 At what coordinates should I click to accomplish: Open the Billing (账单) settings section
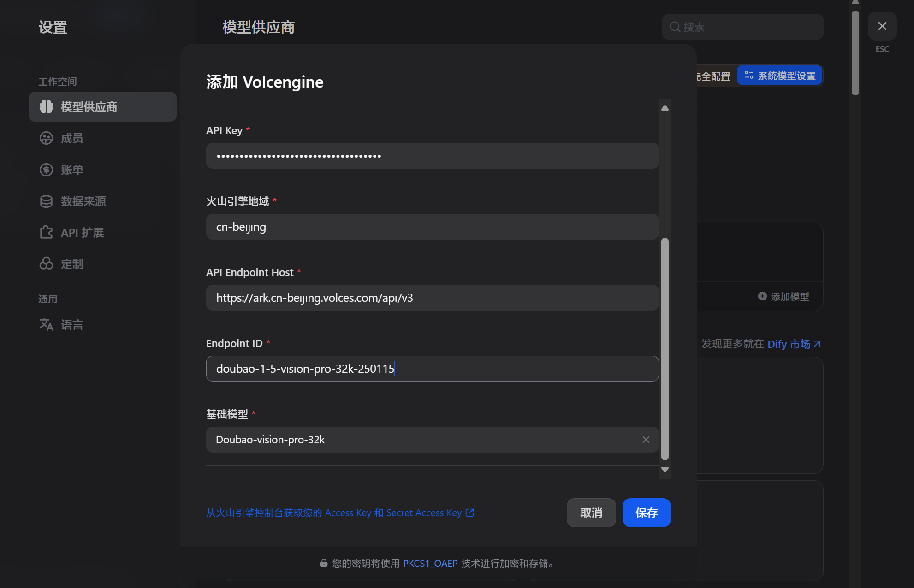tap(72, 170)
